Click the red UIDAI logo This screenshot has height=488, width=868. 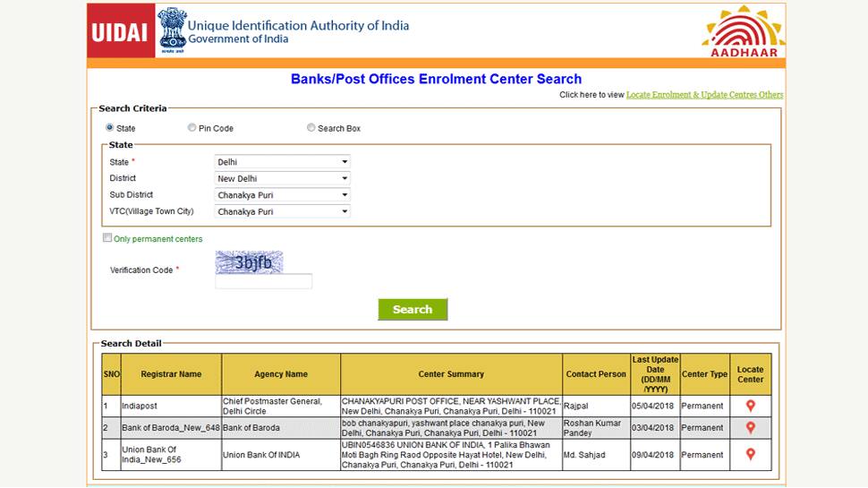click(x=121, y=31)
